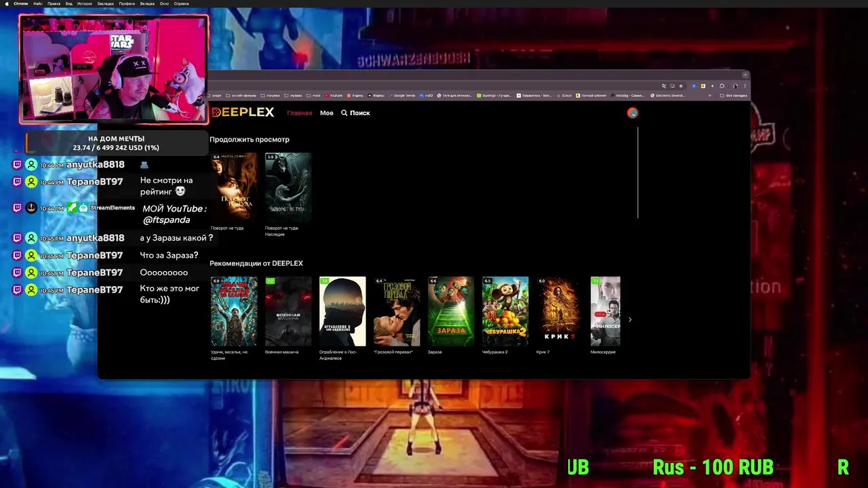Image resolution: width=868 pixels, height=488 pixels.
Task: Open the Все закладки folder
Action: [x=733, y=96]
